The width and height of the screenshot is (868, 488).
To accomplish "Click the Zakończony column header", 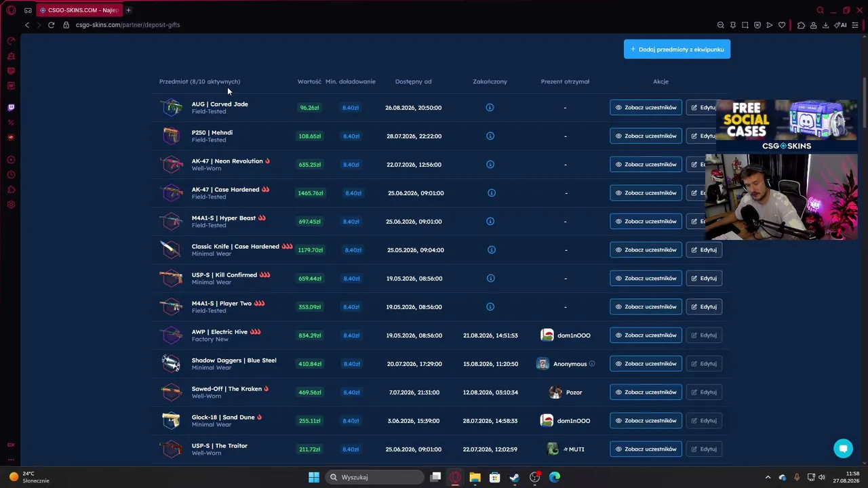I will click(490, 81).
